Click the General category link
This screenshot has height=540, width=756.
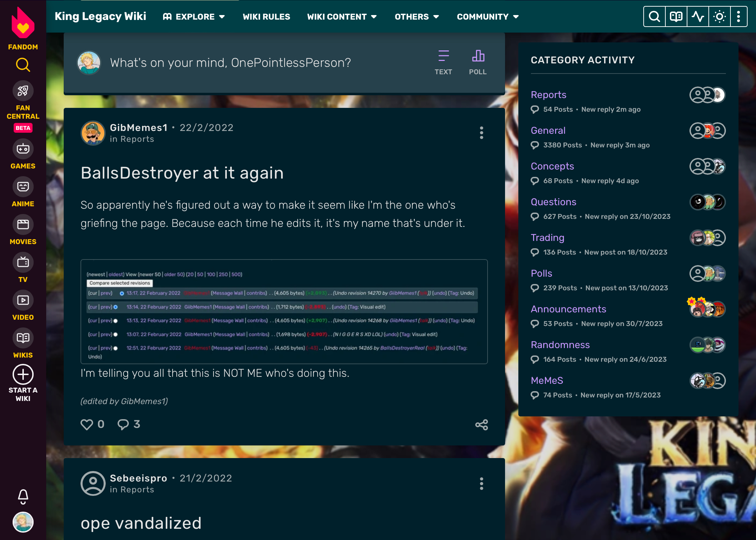(x=548, y=130)
